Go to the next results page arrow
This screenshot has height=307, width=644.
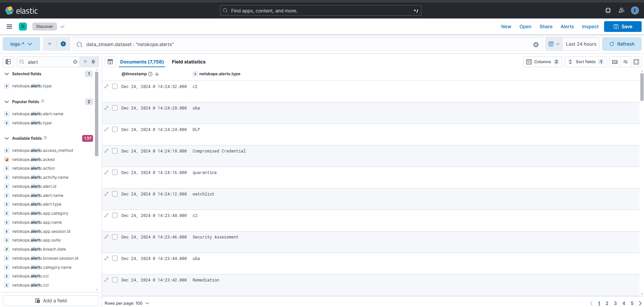640,303
